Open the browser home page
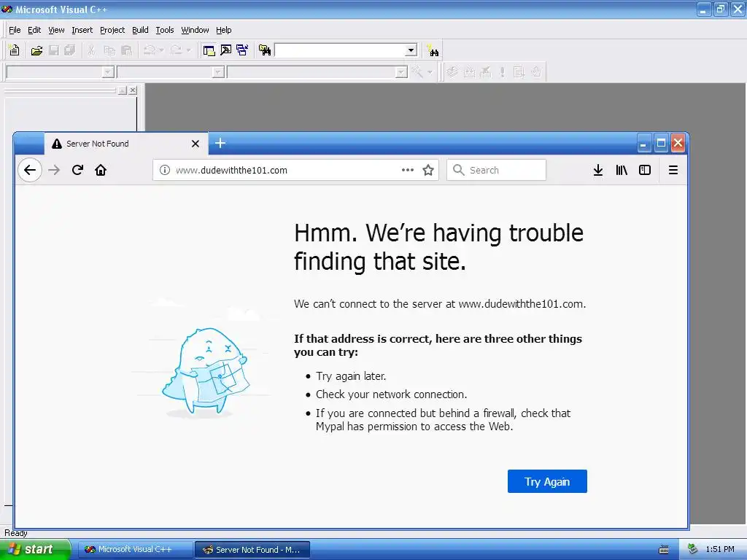The image size is (747, 560). pos(101,170)
